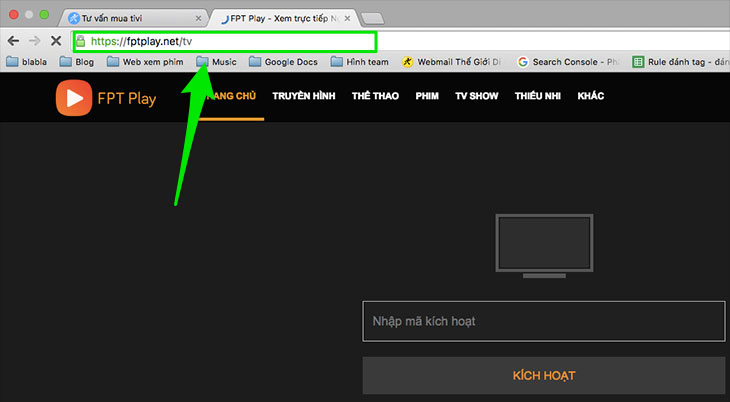Click the browser forward arrow
730x402 pixels.
point(33,41)
